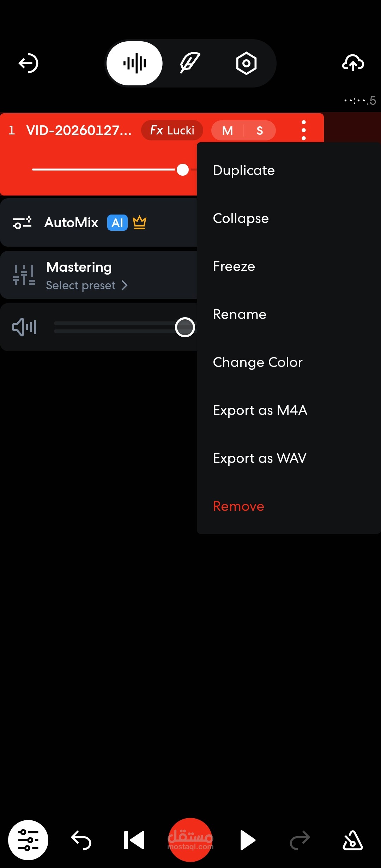The height and width of the screenshot is (868, 381).
Task: Select the audio waveform tracks tab
Action: (134, 64)
